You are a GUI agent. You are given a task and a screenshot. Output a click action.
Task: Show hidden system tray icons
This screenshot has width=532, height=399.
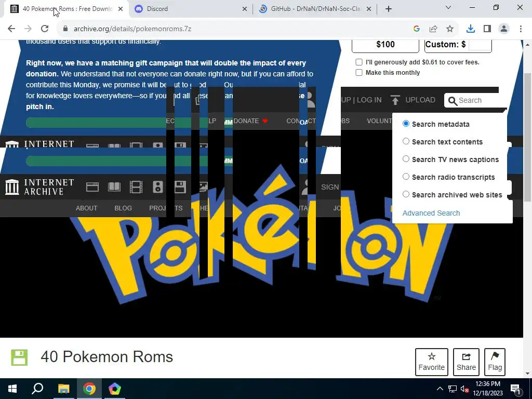440,389
